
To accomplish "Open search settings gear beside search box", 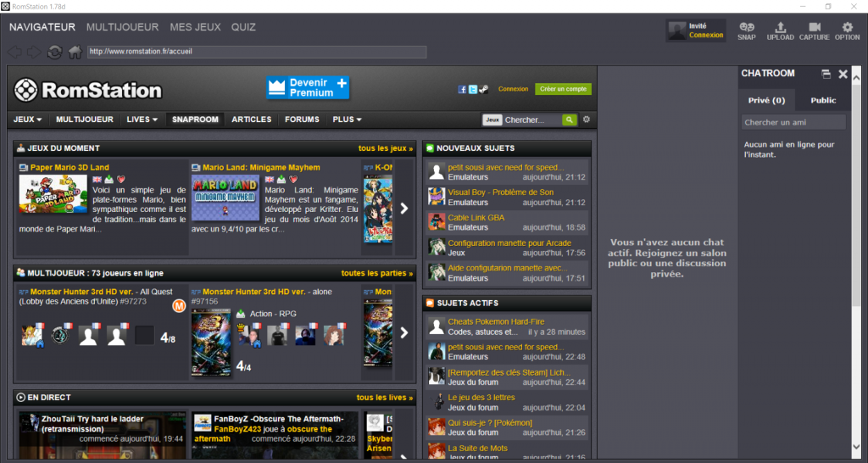I will pyautogui.click(x=586, y=120).
